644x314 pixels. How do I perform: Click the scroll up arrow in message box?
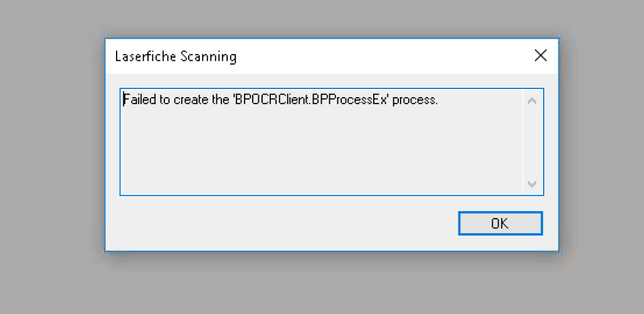(x=532, y=100)
